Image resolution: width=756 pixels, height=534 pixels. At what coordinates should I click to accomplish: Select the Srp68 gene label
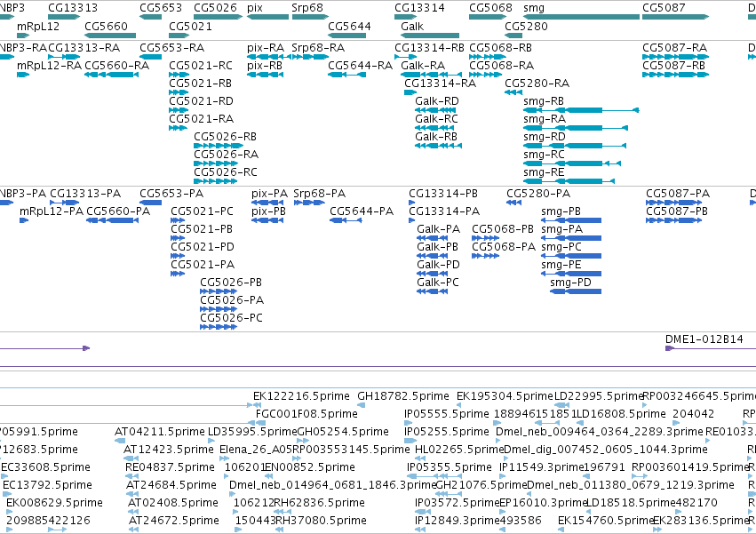point(307,8)
